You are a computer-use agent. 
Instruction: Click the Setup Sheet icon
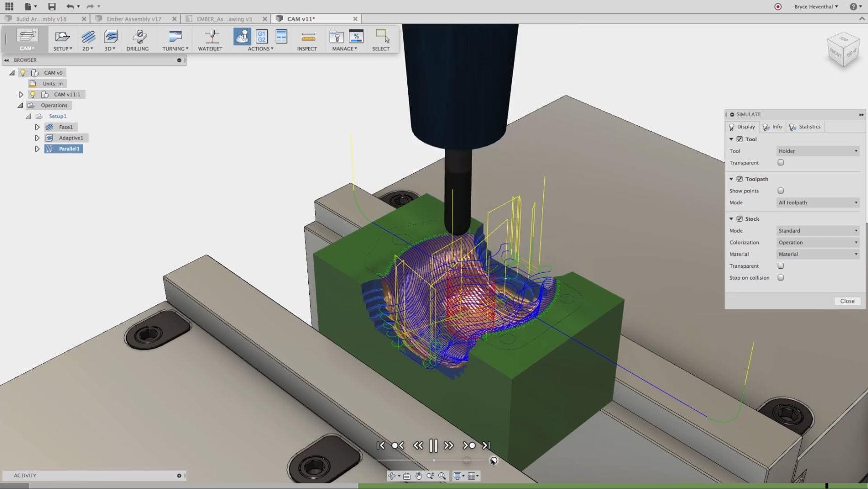281,36
